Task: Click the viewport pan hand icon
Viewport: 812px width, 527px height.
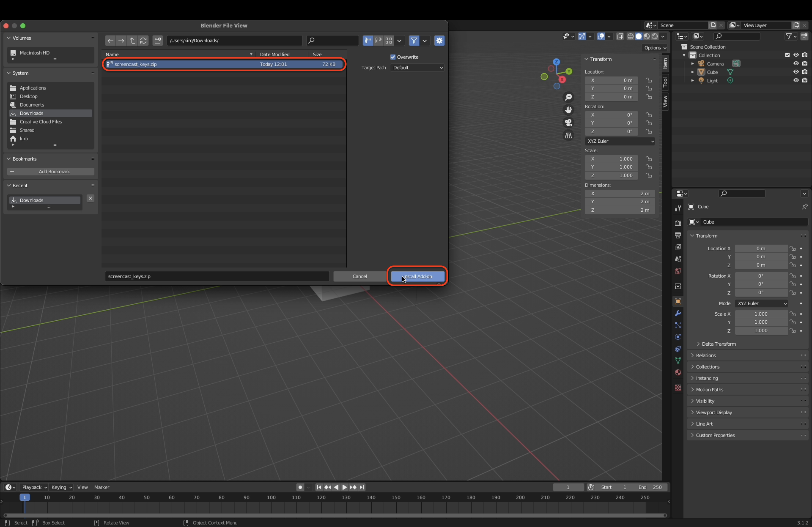Action: click(568, 110)
